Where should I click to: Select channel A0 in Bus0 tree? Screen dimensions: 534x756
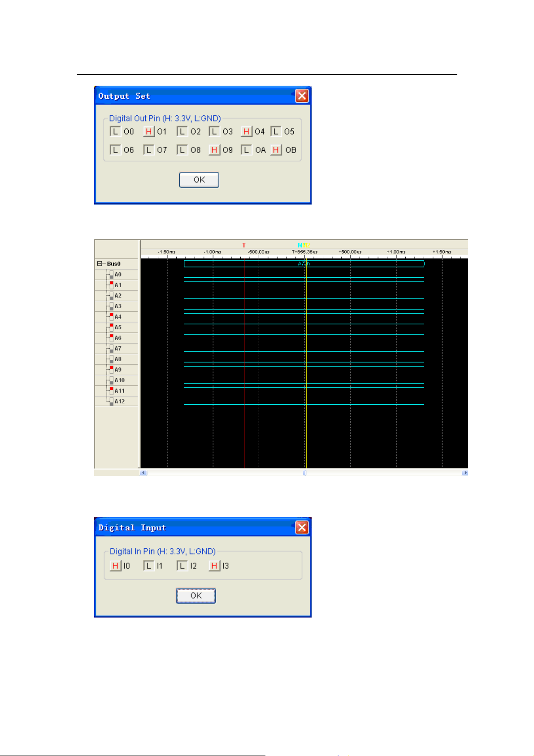click(117, 275)
